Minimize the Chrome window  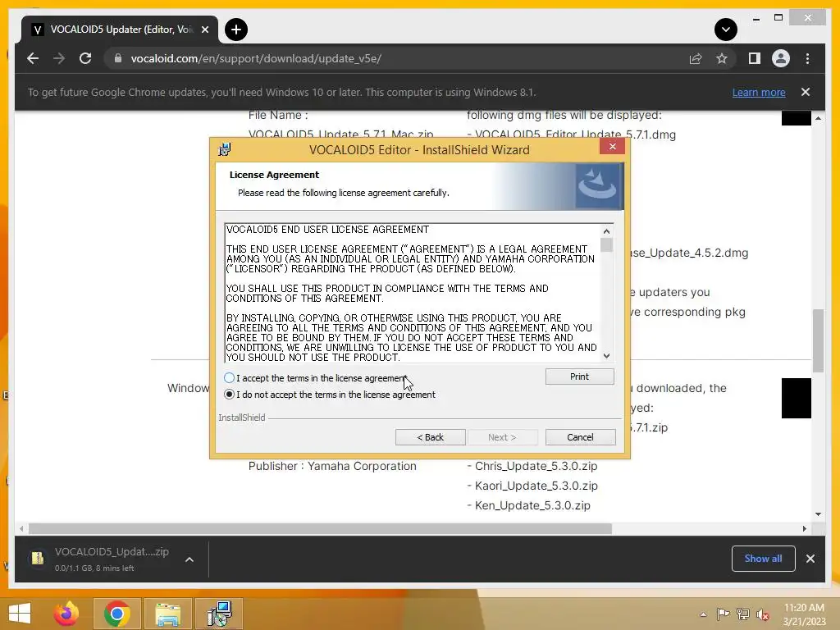[x=756, y=18]
